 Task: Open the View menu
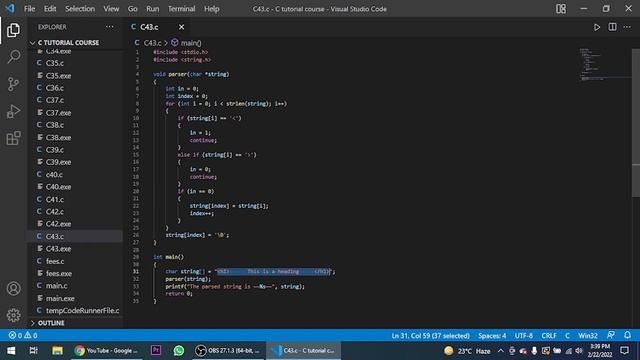coord(111,9)
